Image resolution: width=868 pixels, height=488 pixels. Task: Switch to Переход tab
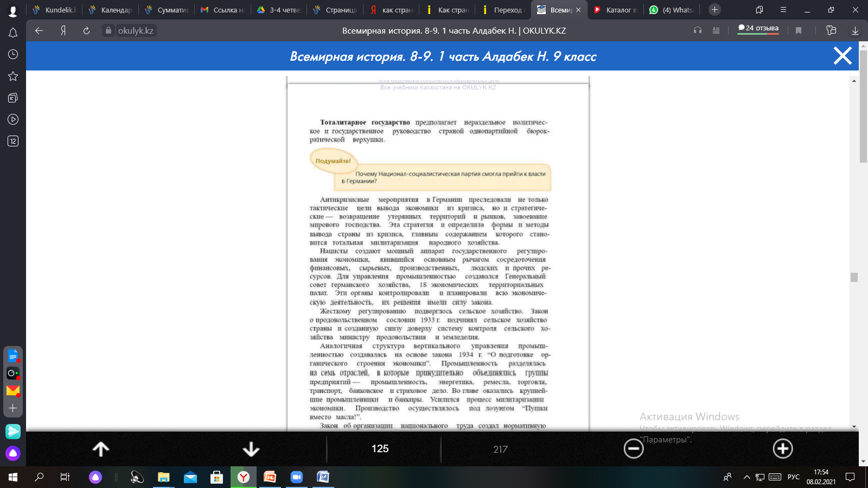tap(503, 10)
